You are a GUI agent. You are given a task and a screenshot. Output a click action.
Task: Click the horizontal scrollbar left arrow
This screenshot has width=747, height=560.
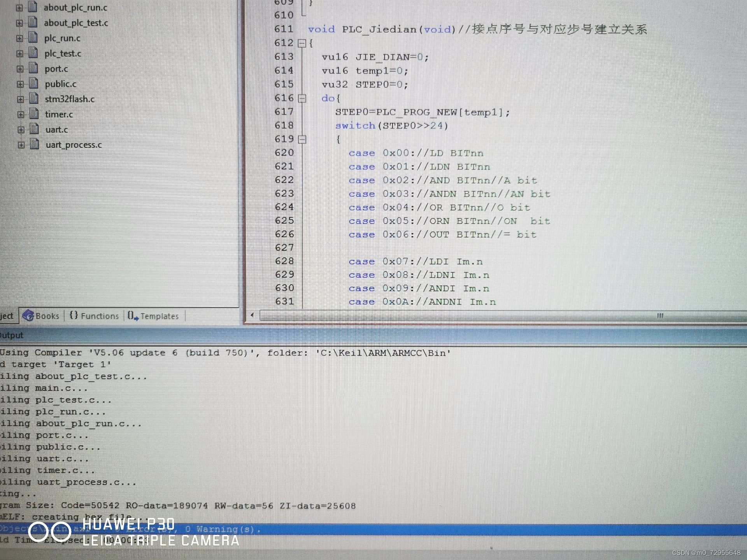coord(252,315)
